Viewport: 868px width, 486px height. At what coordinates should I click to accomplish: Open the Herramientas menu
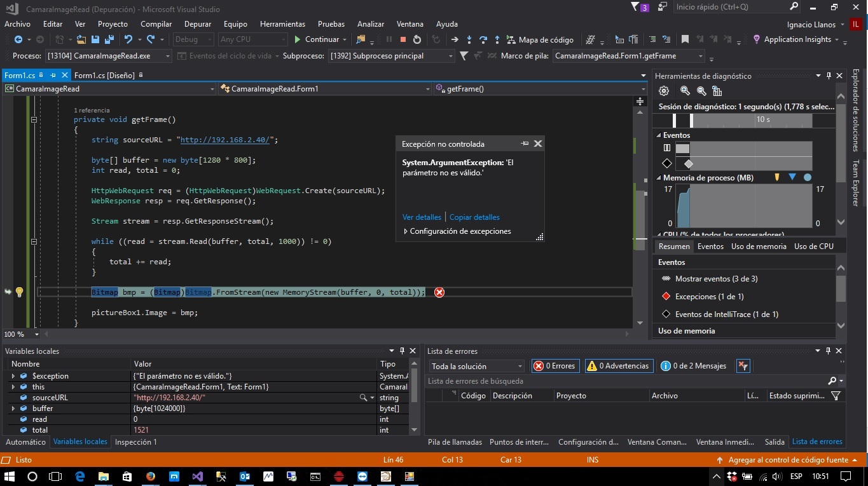click(282, 24)
